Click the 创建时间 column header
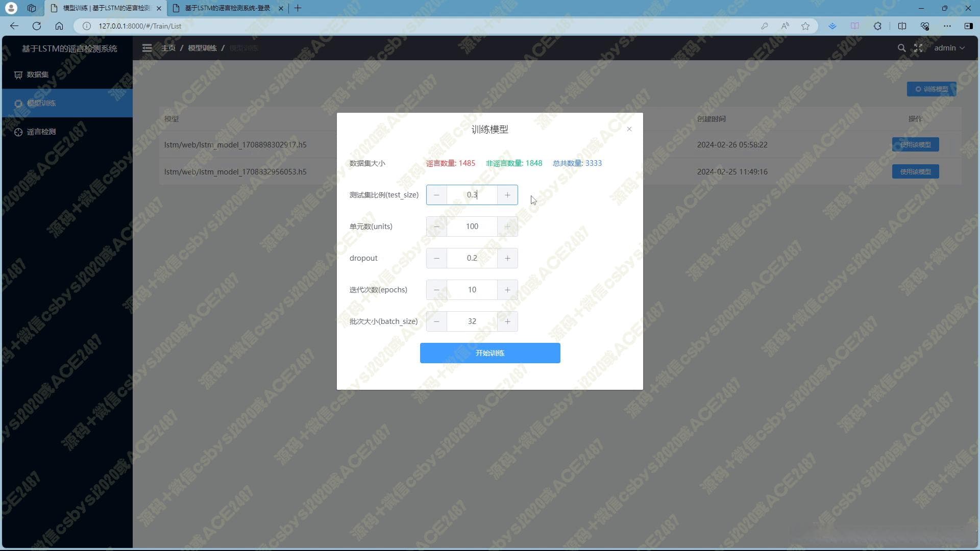Viewport: 980px width, 551px height. 711,119
